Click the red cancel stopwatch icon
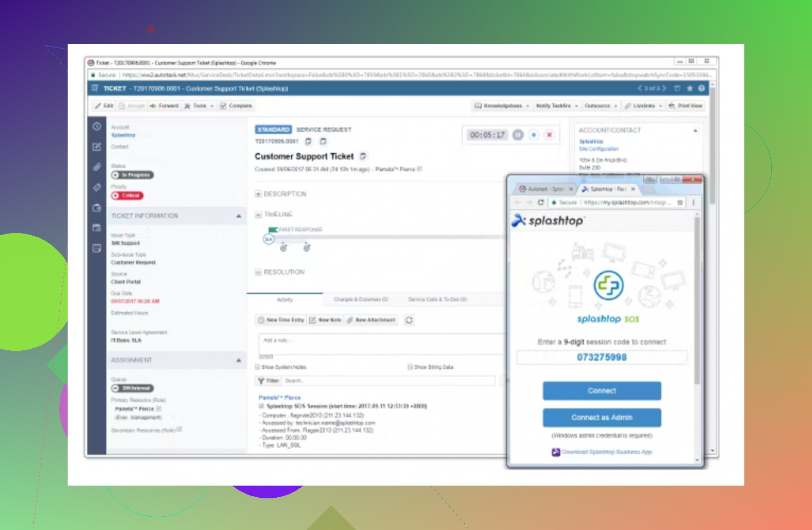Viewport: 812px width, 530px height. [549, 135]
